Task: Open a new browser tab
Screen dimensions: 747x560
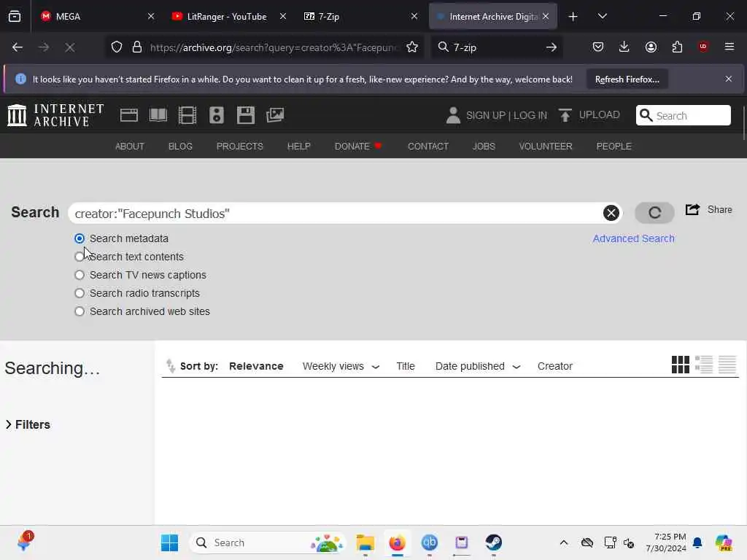Action: (573, 17)
